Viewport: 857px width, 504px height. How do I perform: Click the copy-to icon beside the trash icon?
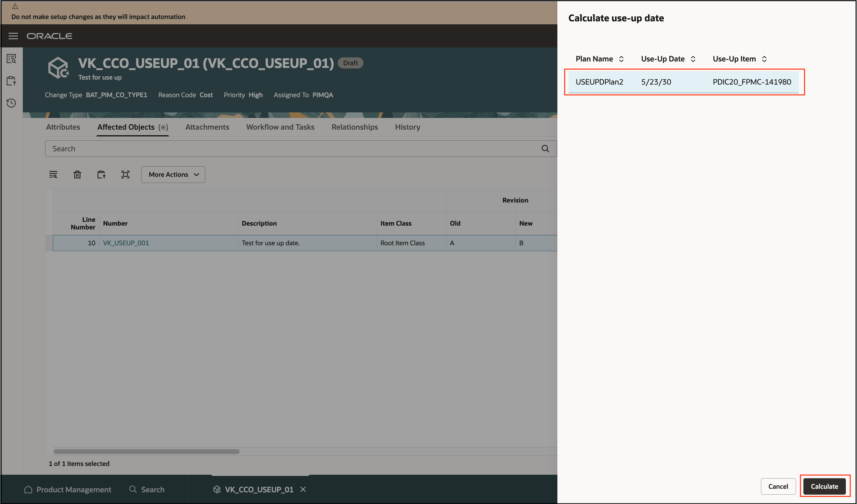101,174
